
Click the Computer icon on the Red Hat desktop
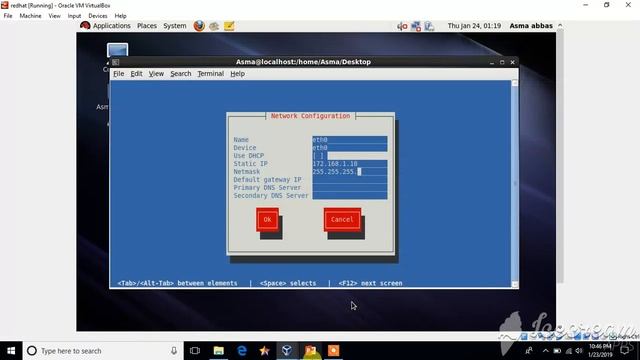click(118, 50)
